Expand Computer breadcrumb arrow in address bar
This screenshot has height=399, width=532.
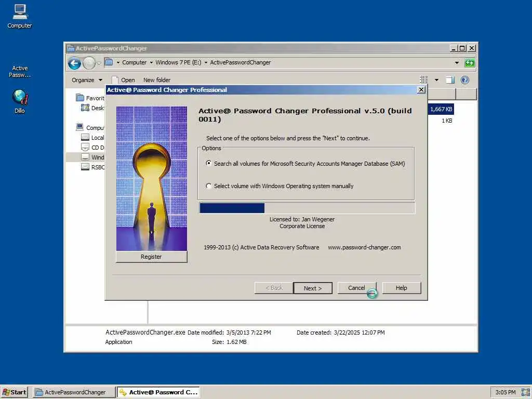point(118,62)
